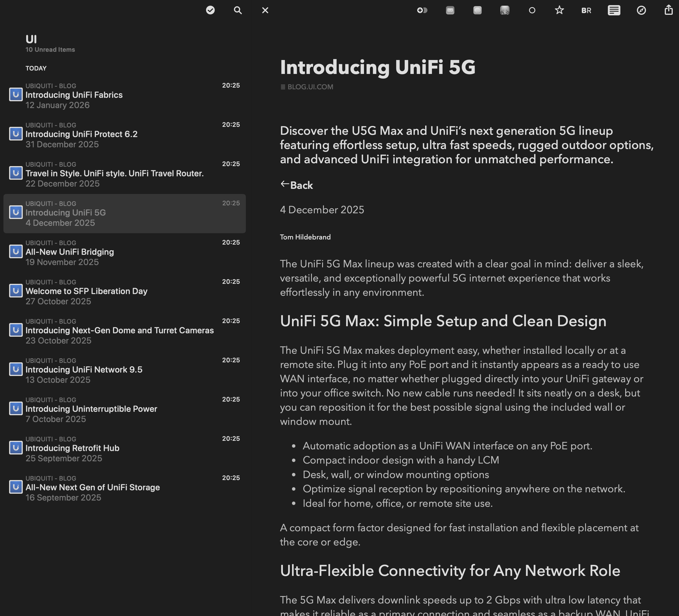Screen dimensions: 679x616
Task: Open Introducing UniFi Fabrics article
Action: pos(74,95)
